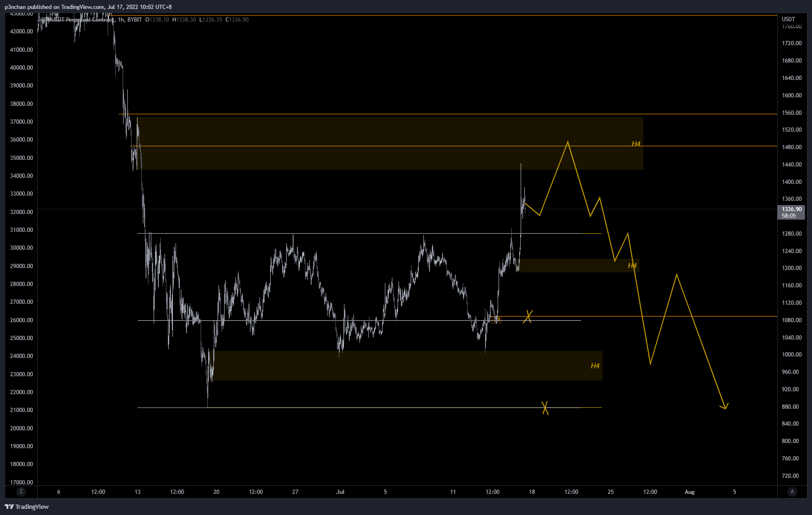Click the 720.00 right price label
The width and height of the screenshot is (812, 515).
(x=790, y=476)
